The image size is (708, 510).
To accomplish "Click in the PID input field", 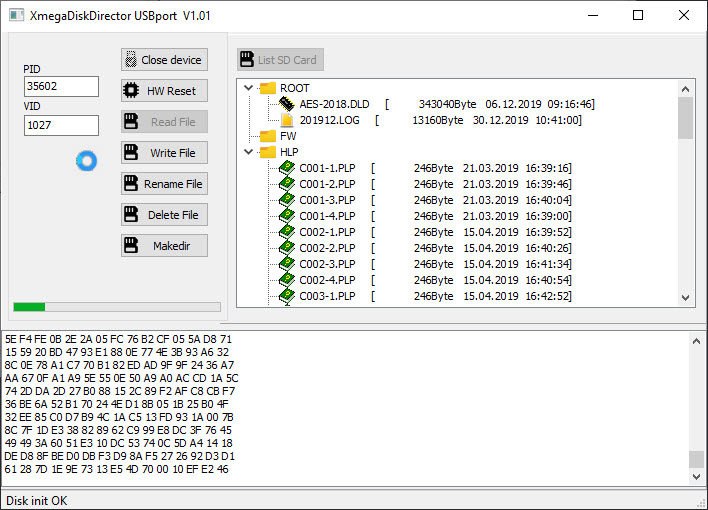I will tap(61, 86).
